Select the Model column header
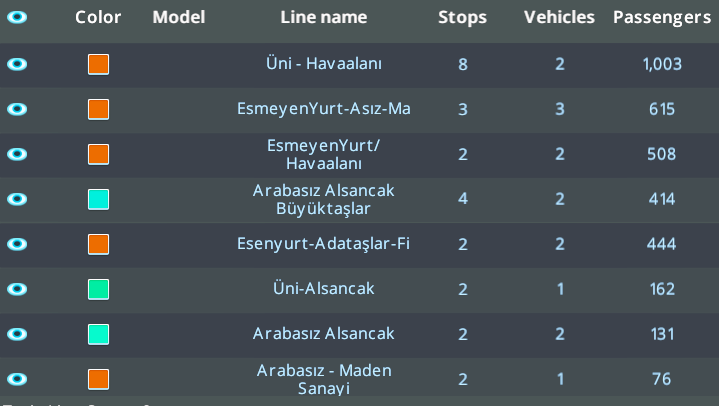719x406 pixels. [179, 17]
